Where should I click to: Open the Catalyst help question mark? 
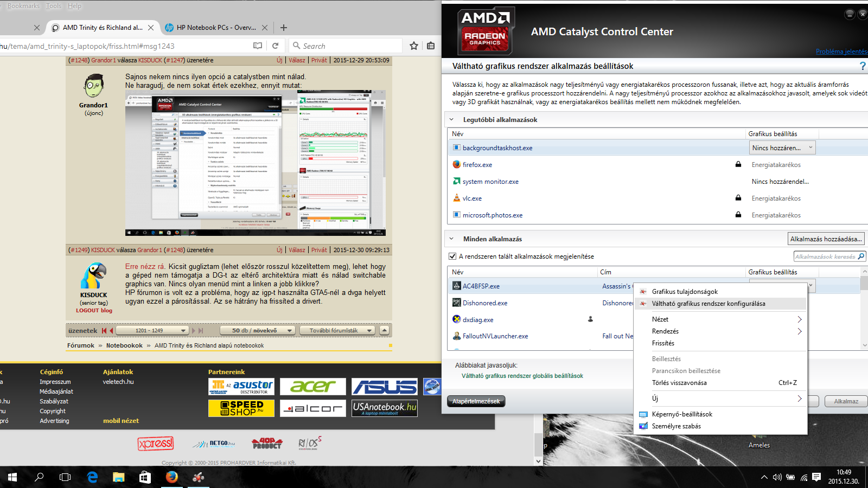(x=862, y=66)
